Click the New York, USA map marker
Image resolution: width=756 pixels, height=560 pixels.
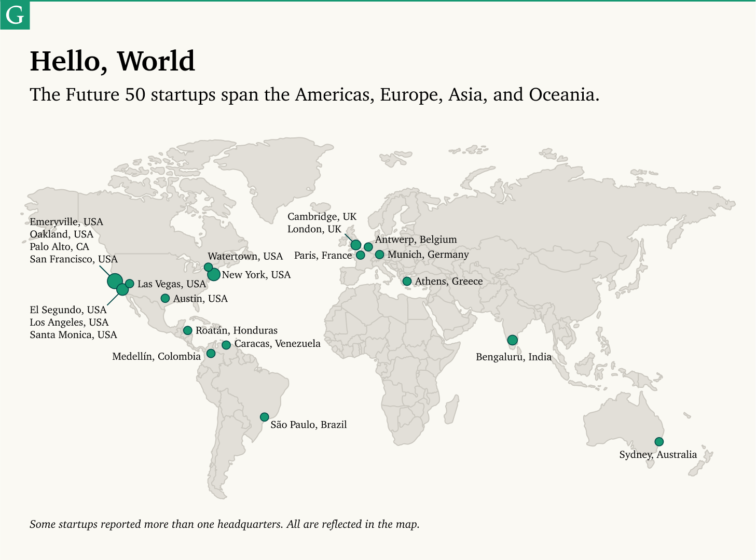pyautogui.click(x=214, y=275)
